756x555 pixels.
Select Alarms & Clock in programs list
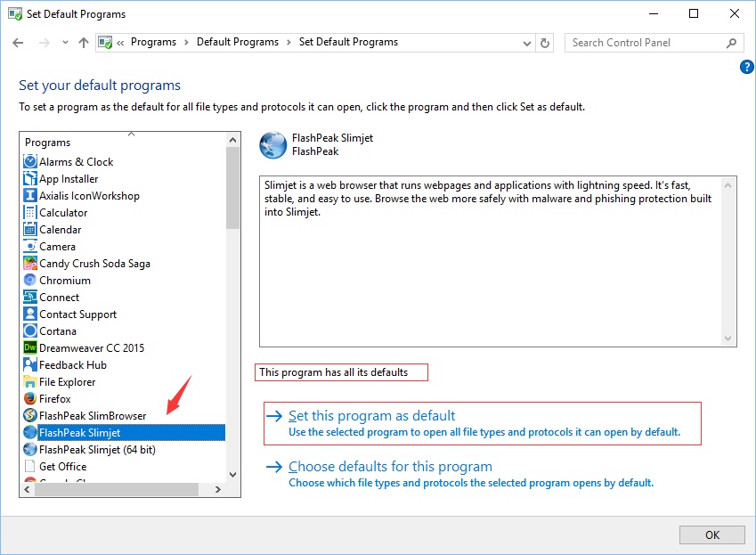pos(77,162)
